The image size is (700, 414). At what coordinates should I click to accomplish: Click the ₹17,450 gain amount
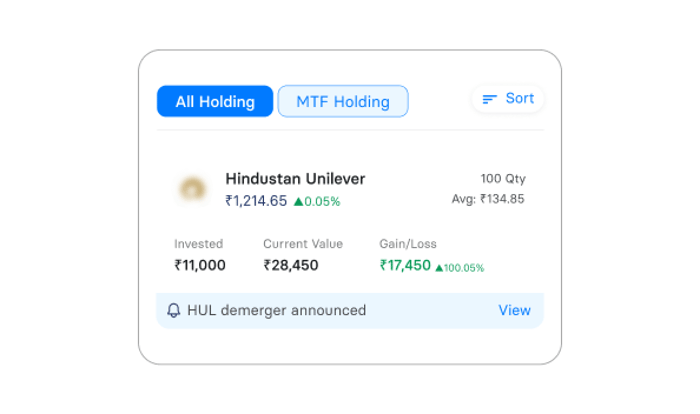click(x=405, y=265)
